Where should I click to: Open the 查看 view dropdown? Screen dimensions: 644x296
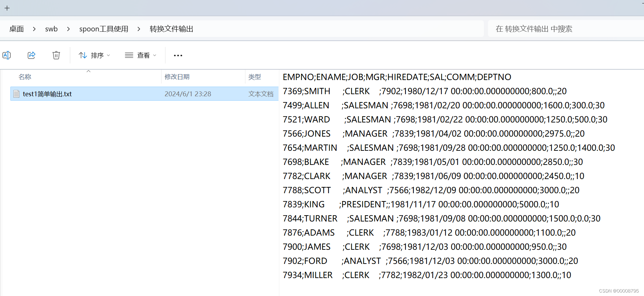141,55
